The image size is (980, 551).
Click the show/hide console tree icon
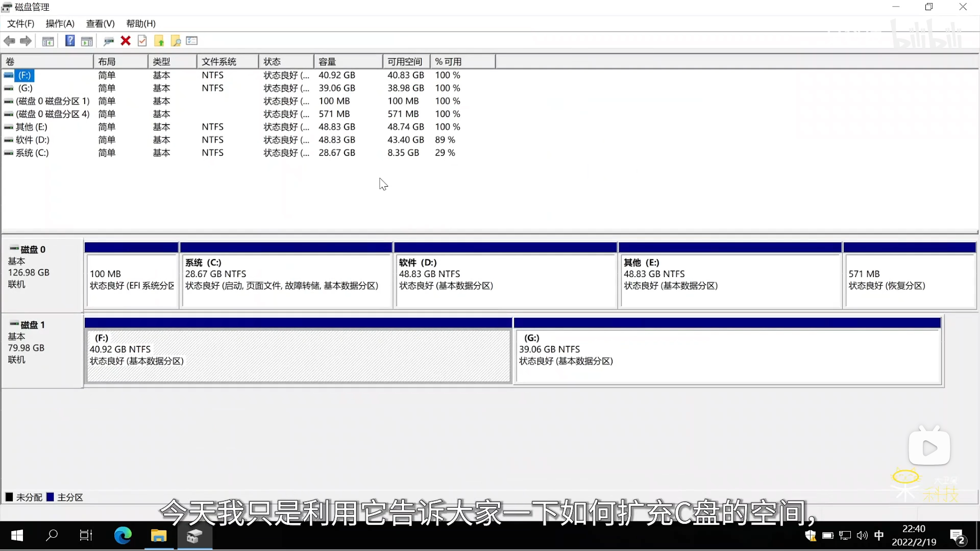point(48,41)
